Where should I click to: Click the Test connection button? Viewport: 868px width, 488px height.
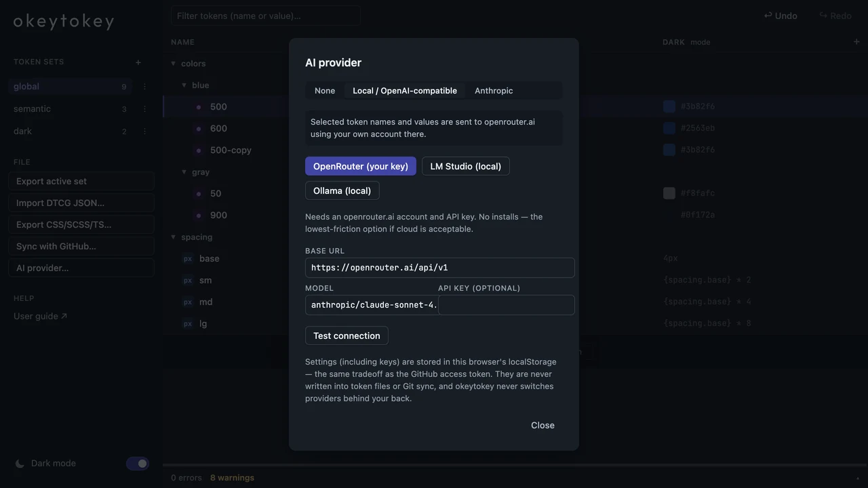tap(347, 335)
